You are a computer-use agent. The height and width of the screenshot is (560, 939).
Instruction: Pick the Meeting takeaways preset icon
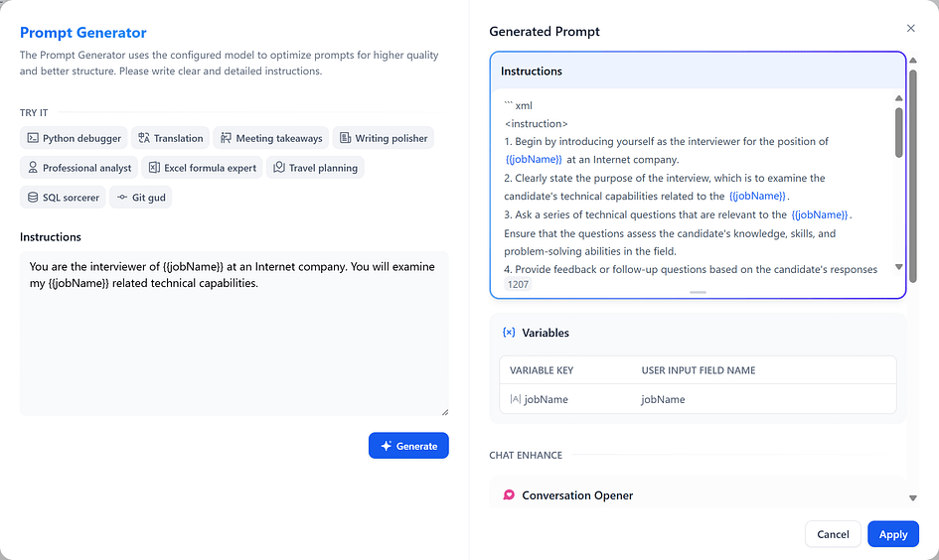(226, 138)
